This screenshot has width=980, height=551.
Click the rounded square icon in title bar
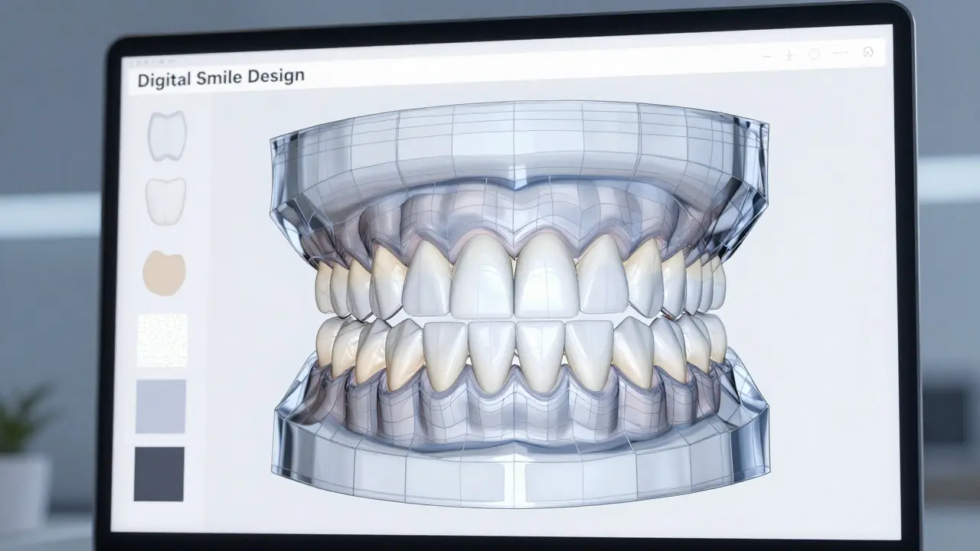tap(814, 54)
